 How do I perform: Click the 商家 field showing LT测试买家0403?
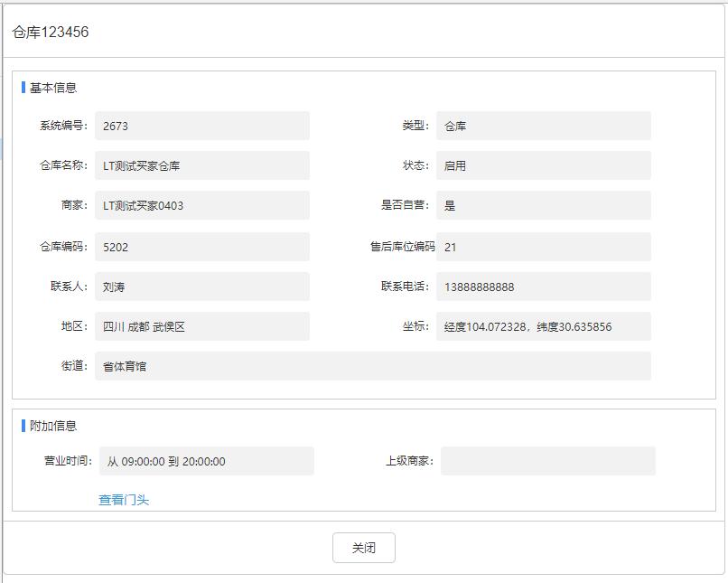point(201,205)
